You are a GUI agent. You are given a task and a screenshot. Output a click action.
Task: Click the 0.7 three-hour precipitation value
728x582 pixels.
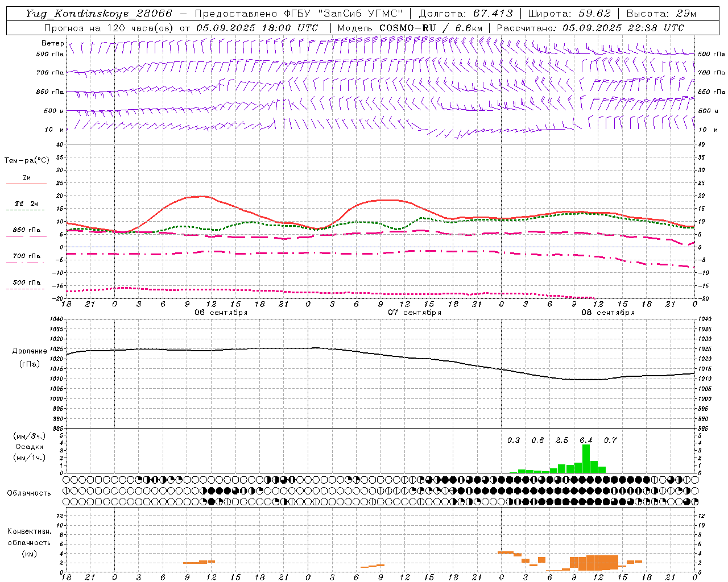tap(610, 440)
